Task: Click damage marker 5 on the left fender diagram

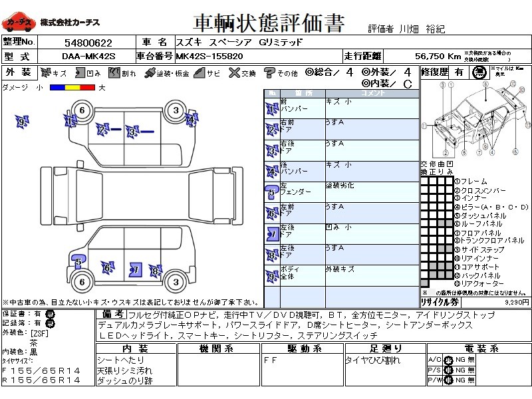Action: pyautogui.click(x=78, y=262)
